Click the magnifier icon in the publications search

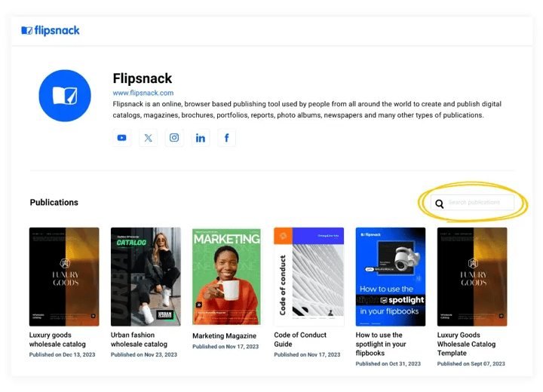tap(440, 204)
